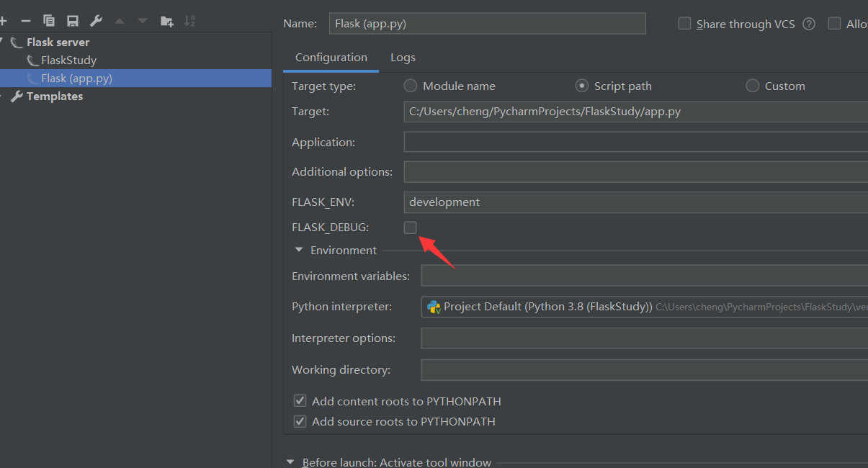Select the Custom target type

coord(752,85)
